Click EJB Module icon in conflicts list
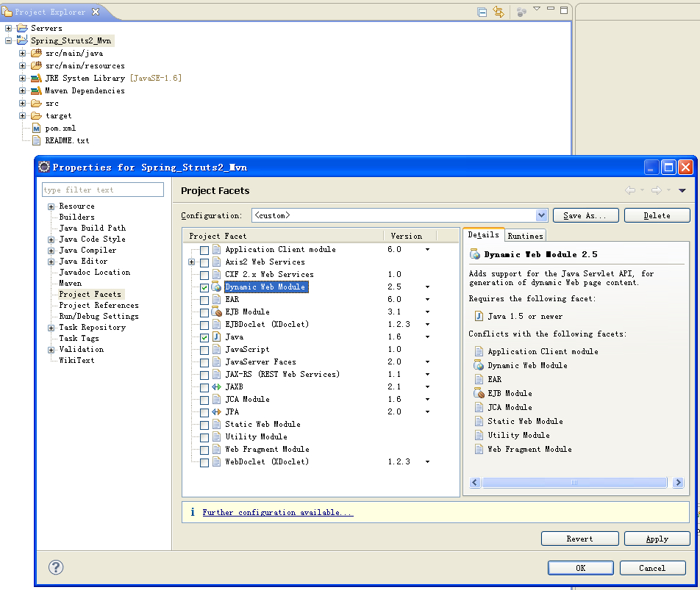Viewport: 700px width, 590px height. click(x=479, y=393)
